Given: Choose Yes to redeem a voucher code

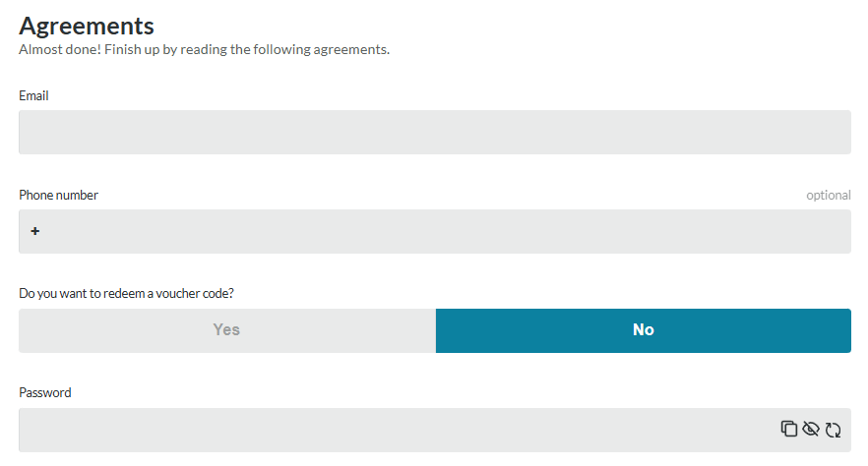Looking at the screenshot, I should tap(227, 330).
